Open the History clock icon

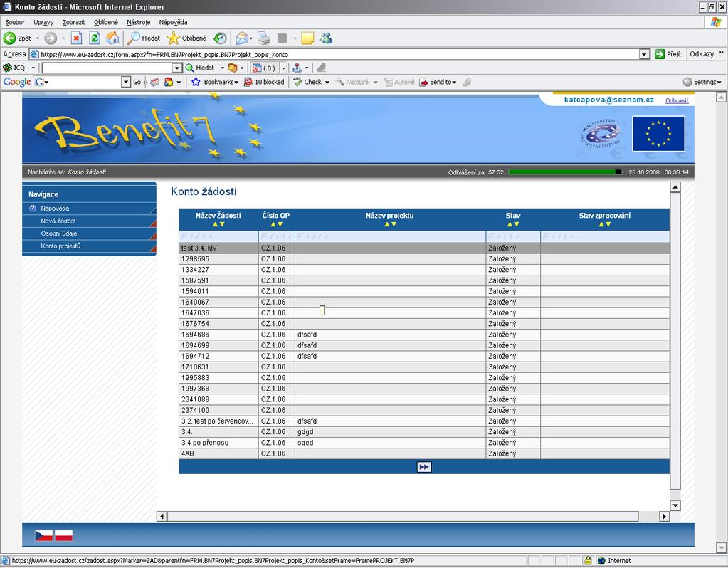pos(220,38)
